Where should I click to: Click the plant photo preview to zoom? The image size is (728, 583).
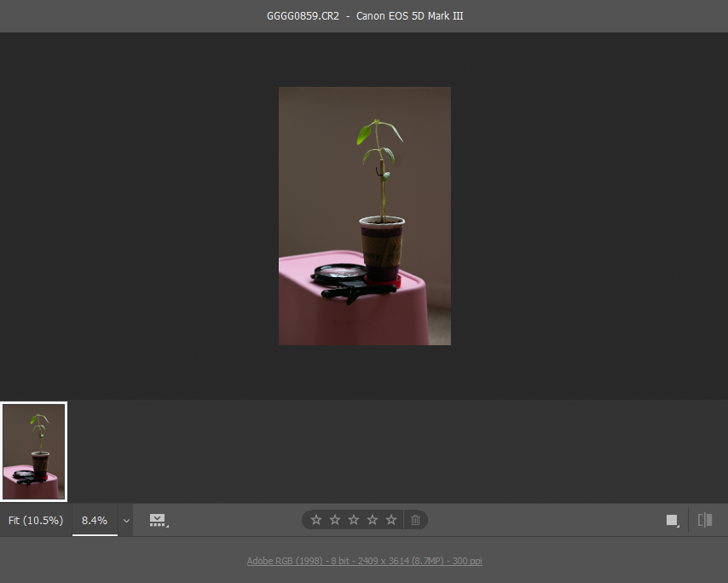coord(364,216)
